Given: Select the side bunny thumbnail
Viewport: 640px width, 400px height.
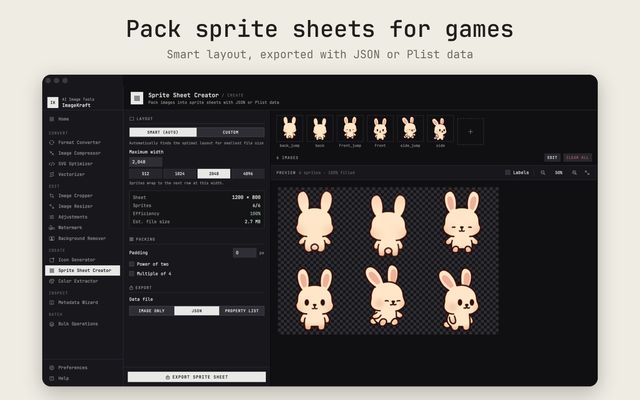Looking at the screenshot, I should (x=440, y=128).
